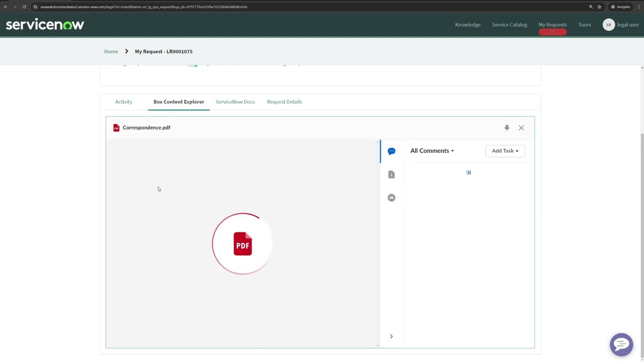This screenshot has height=362, width=644.
Task: Open the Add Task dropdown
Action: [x=505, y=151]
